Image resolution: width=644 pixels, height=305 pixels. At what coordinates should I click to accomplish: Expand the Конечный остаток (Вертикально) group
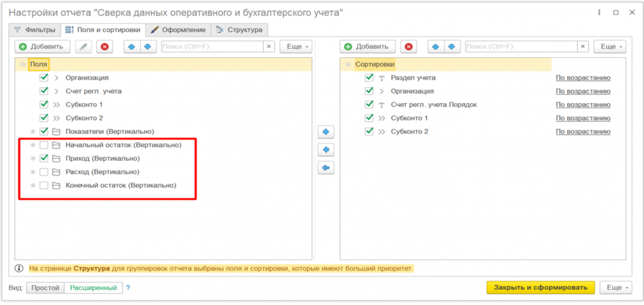(x=33, y=186)
